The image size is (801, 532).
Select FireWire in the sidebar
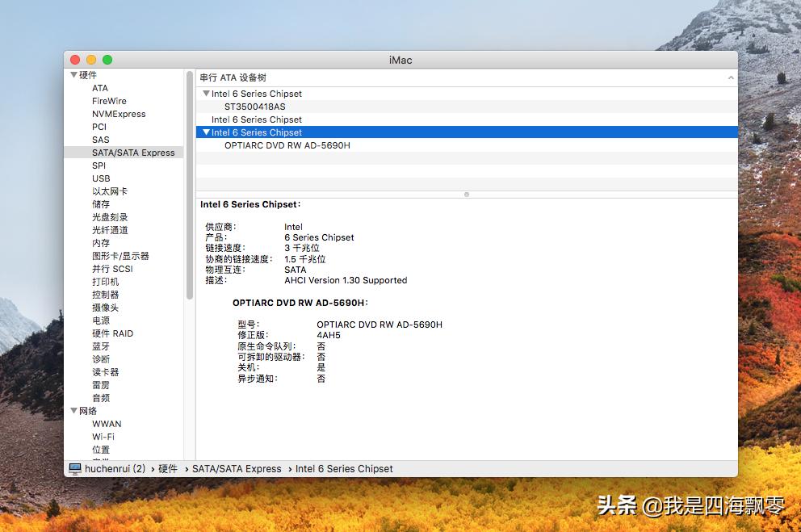point(109,101)
